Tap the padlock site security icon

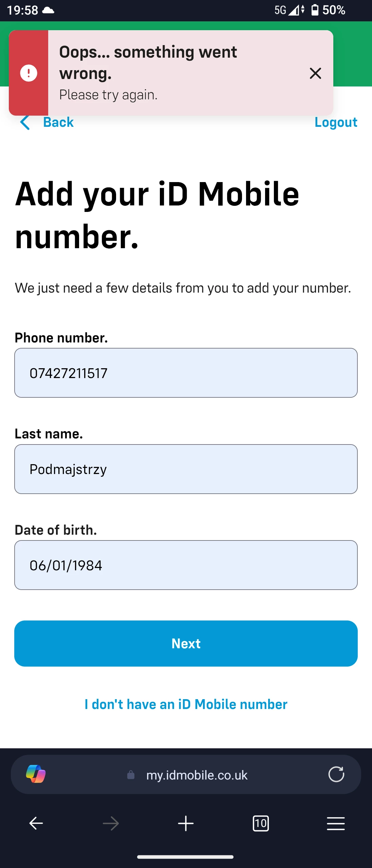pos(131,775)
